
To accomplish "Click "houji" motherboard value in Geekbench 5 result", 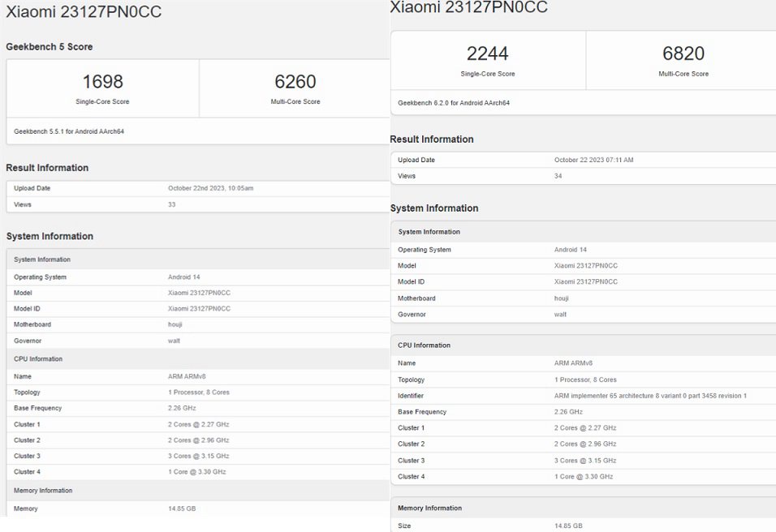I will 175,324.
